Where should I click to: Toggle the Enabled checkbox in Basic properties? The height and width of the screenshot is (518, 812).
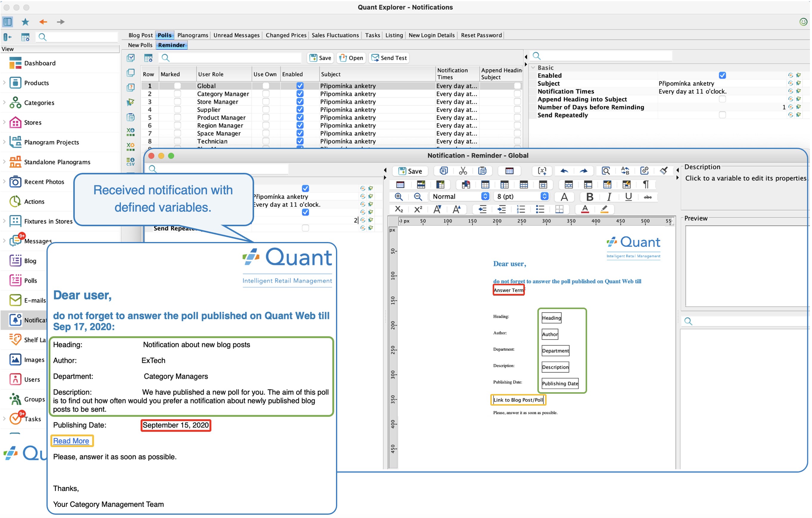coord(722,75)
